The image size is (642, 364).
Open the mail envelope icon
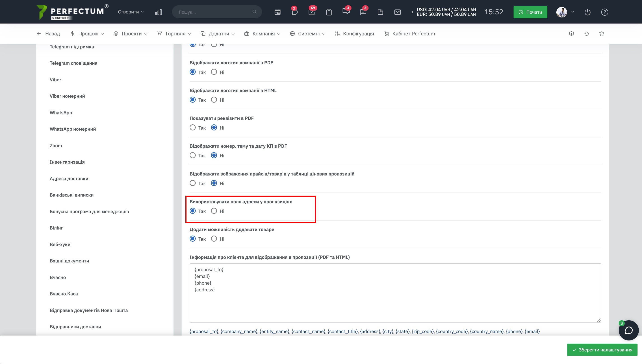click(397, 12)
